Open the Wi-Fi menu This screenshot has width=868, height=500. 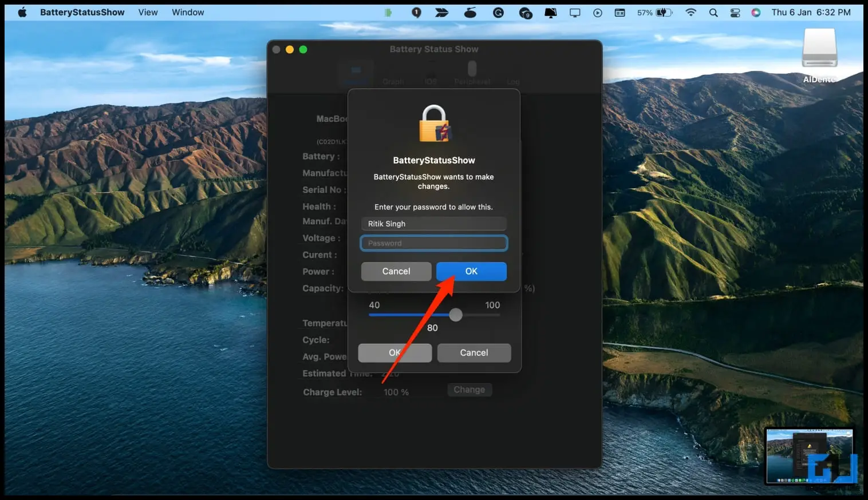coord(691,13)
